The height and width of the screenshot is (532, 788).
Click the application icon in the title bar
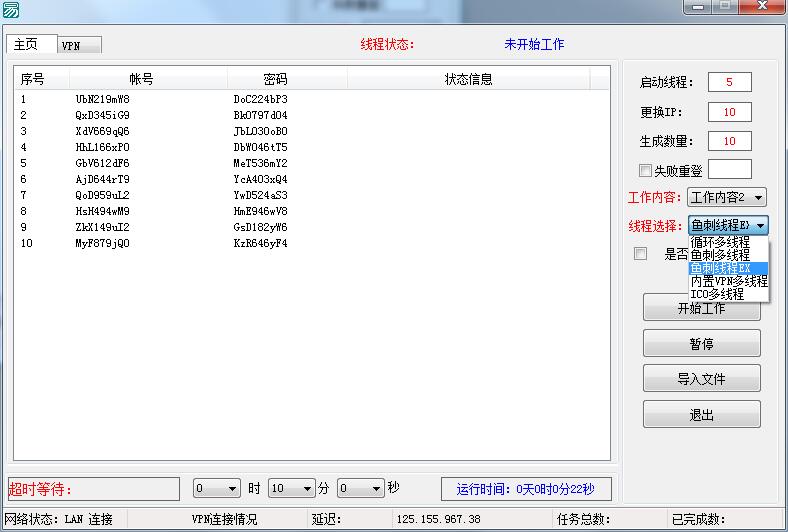10,9
